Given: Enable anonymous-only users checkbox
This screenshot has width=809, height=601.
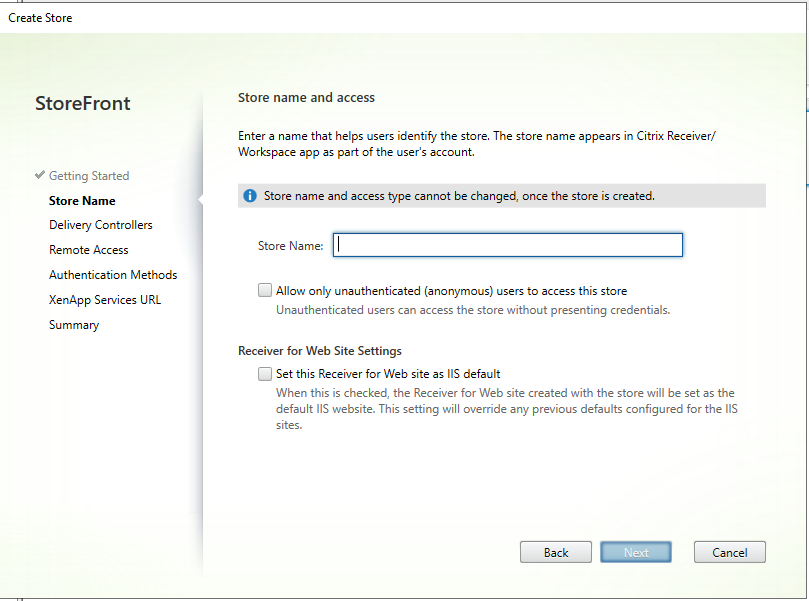Looking at the screenshot, I should point(265,291).
